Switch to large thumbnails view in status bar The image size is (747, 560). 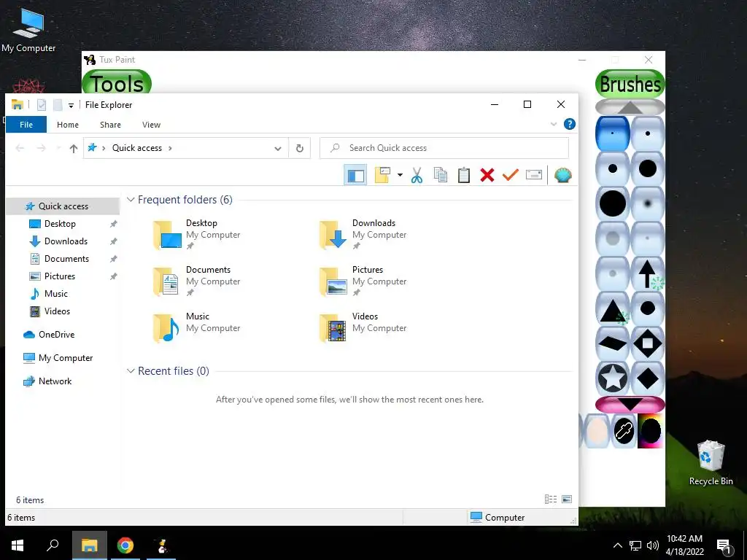coord(566,499)
